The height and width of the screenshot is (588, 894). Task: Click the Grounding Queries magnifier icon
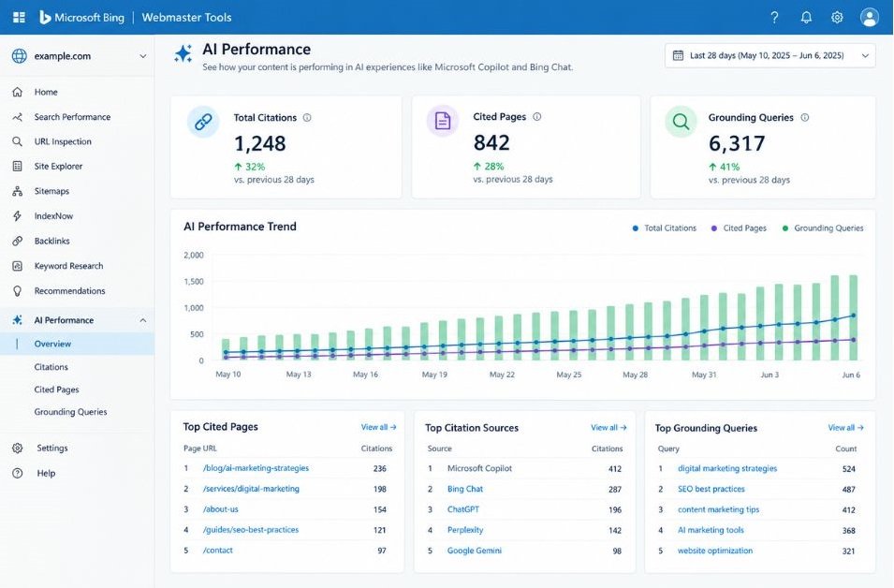click(681, 122)
